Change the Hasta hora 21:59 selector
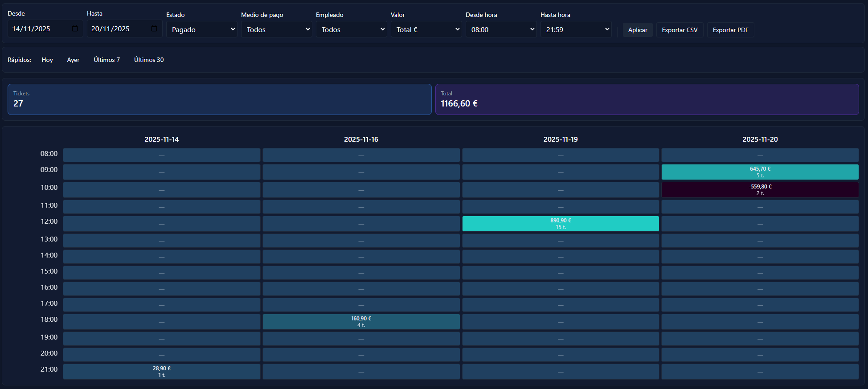The image size is (868, 389). point(576,29)
